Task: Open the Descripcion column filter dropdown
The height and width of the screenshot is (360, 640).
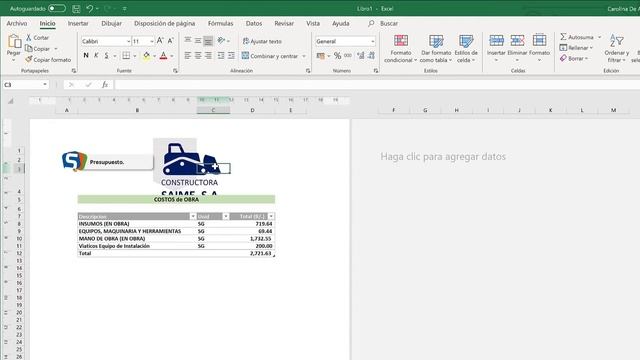Action: coord(193,216)
